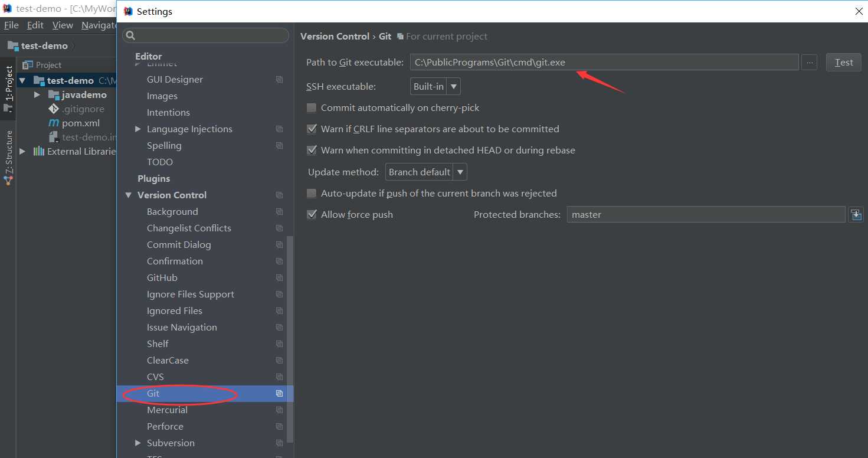Viewport: 868px width, 458px height.
Task: Select Mercurial in settings tree
Action: pos(167,410)
